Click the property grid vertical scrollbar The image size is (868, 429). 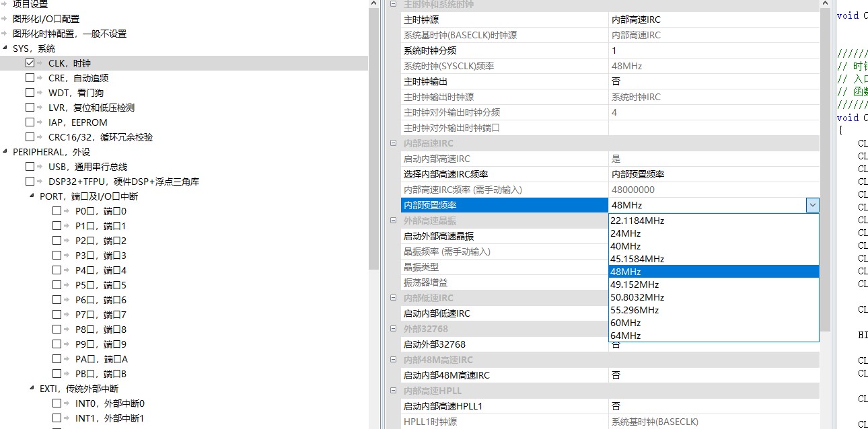825,168
